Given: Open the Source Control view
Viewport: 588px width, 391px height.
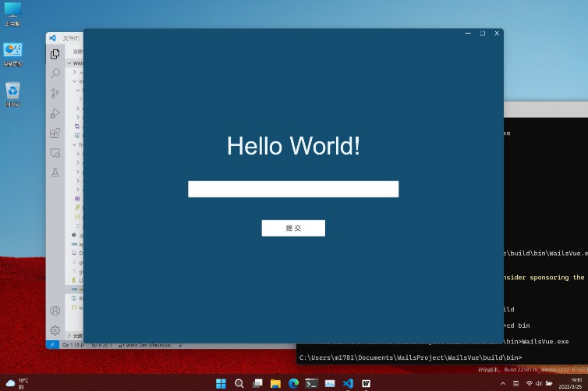Looking at the screenshot, I should [55, 93].
